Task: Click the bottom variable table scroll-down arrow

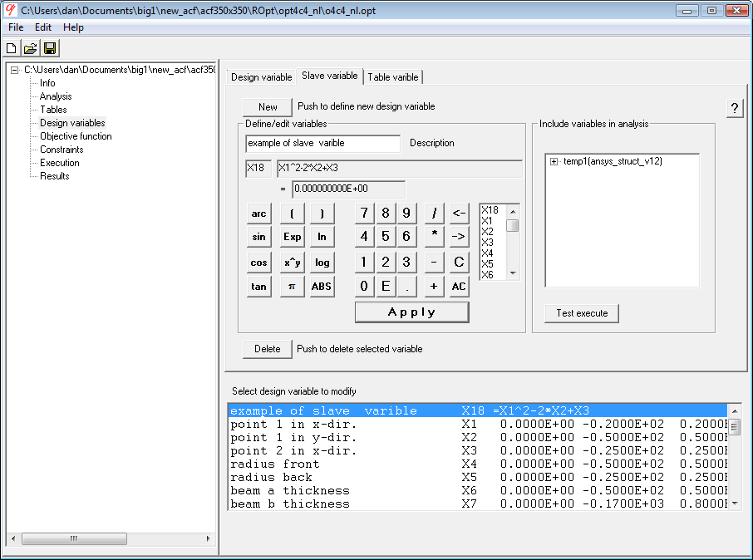Action: pos(735,504)
